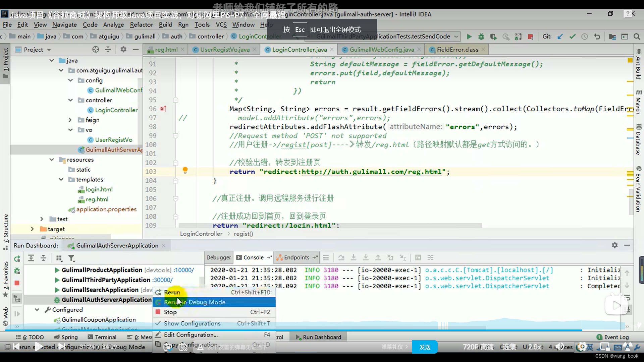Run with coverage shield icon
Viewport: 644px width, 362px height.
(x=493, y=37)
